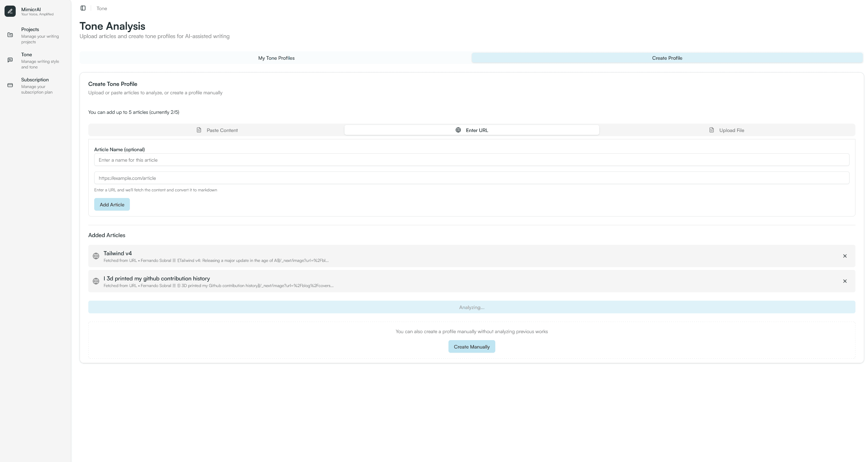
Task: Click 'create a profile manually without analyzing' text
Action: (x=472, y=332)
